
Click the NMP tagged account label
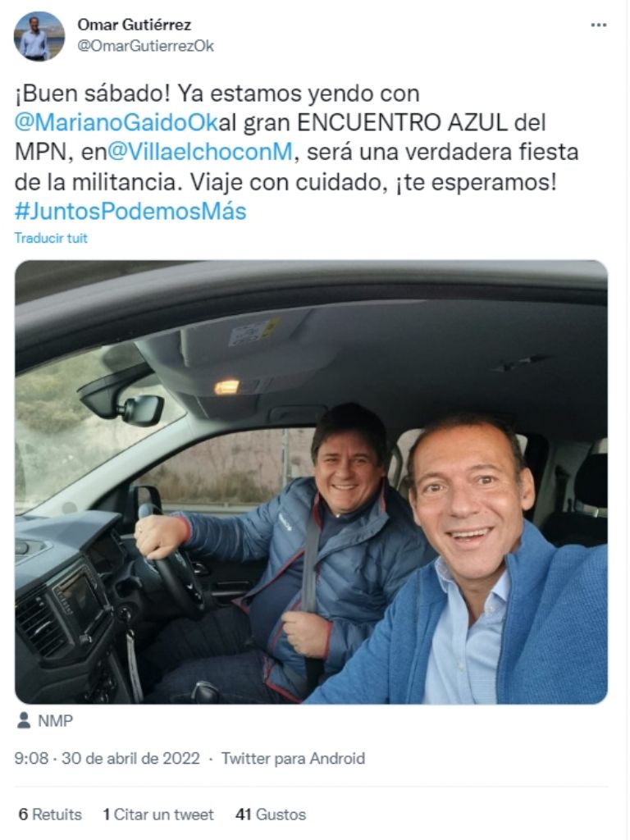click(55, 721)
